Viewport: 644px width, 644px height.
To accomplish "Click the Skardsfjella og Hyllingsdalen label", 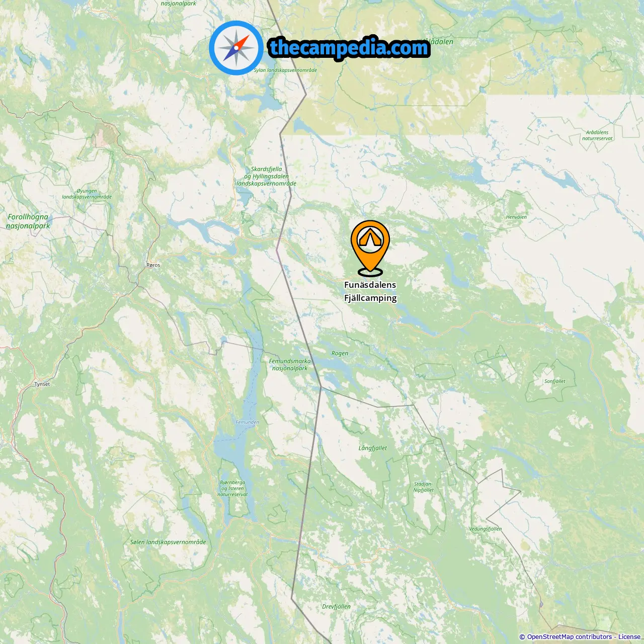I will coord(267,177).
